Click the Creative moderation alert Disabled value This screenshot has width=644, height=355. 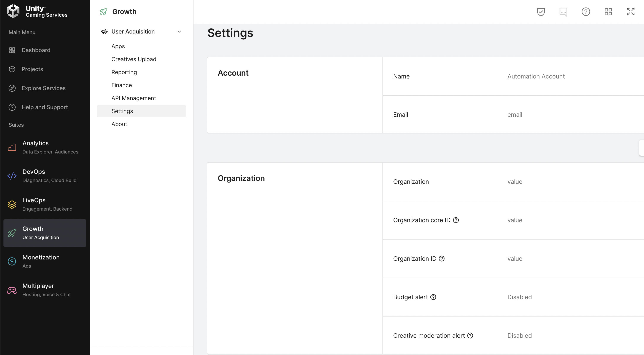click(x=520, y=336)
